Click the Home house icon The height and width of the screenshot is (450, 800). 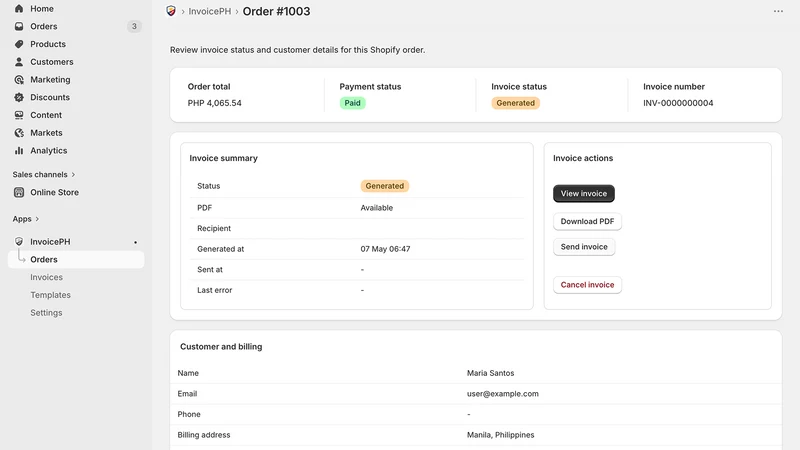(19, 9)
